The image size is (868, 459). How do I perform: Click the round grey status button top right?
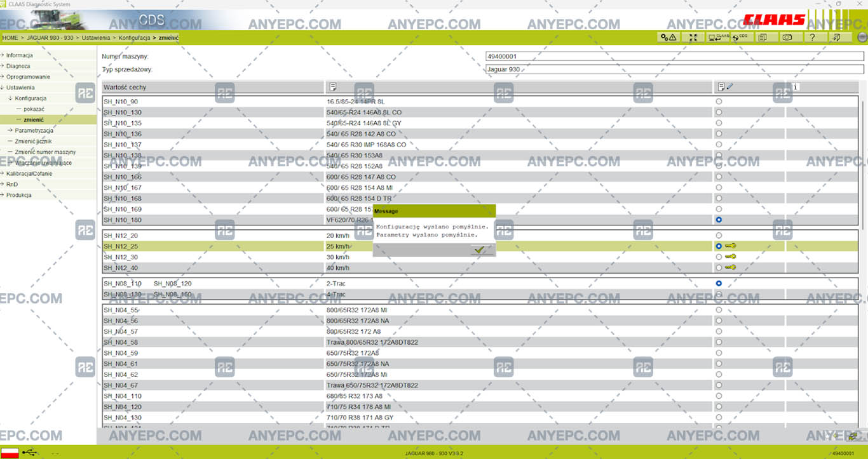(x=862, y=37)
